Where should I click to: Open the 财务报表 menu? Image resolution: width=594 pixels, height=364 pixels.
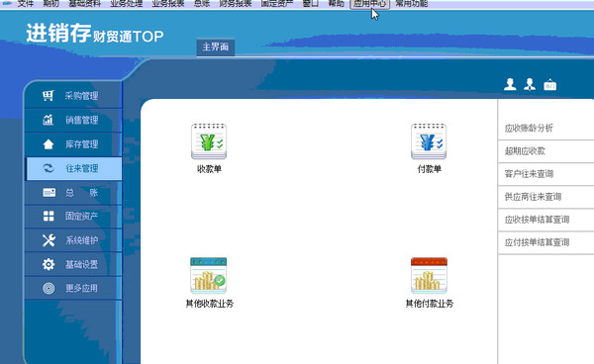click(x=236, y=3)
